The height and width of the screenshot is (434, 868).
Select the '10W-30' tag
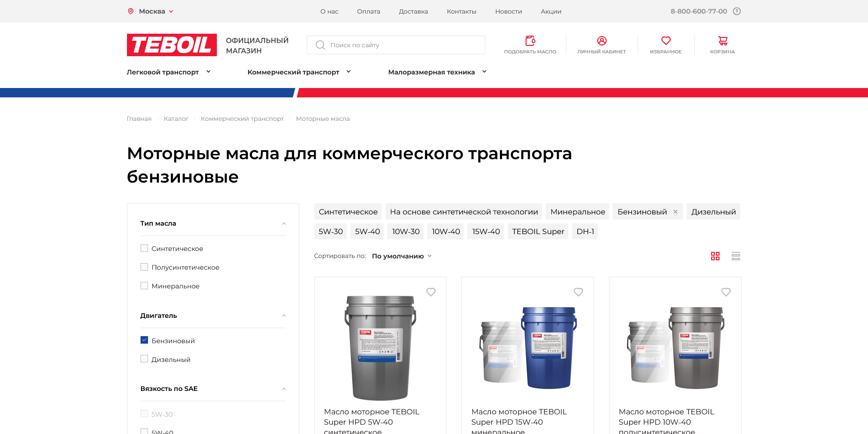tap(406, 231)
